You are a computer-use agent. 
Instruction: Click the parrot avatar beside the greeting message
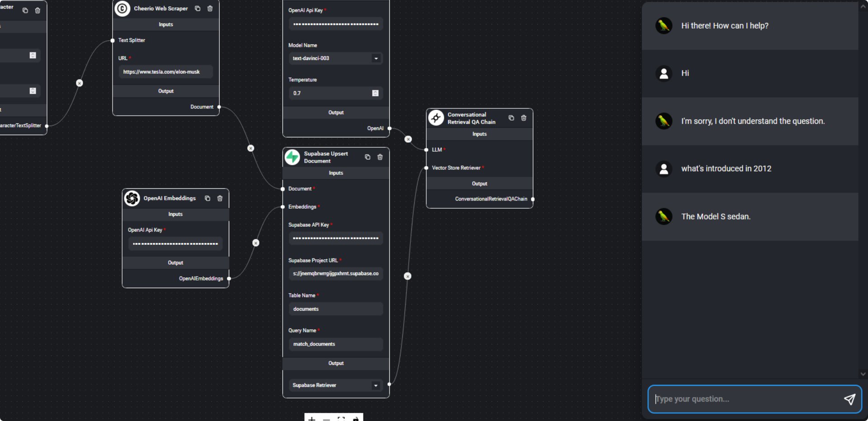[664, 26]
